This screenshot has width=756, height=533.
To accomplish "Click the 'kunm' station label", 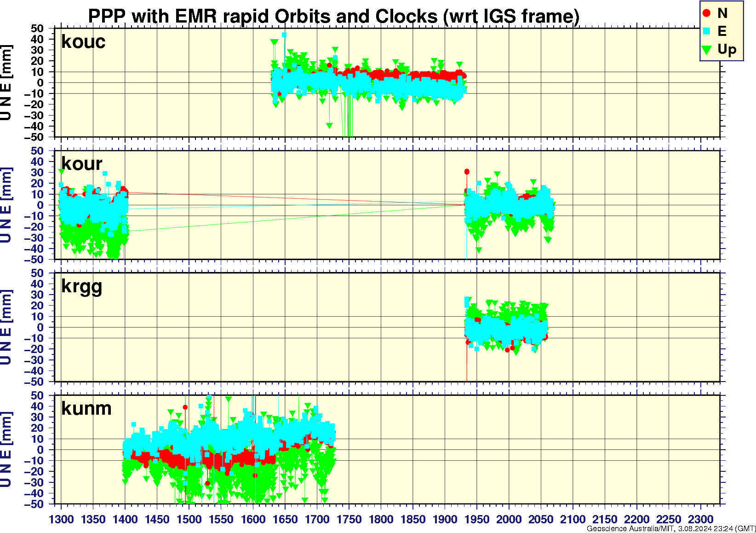I will click(x=86, y=409).
